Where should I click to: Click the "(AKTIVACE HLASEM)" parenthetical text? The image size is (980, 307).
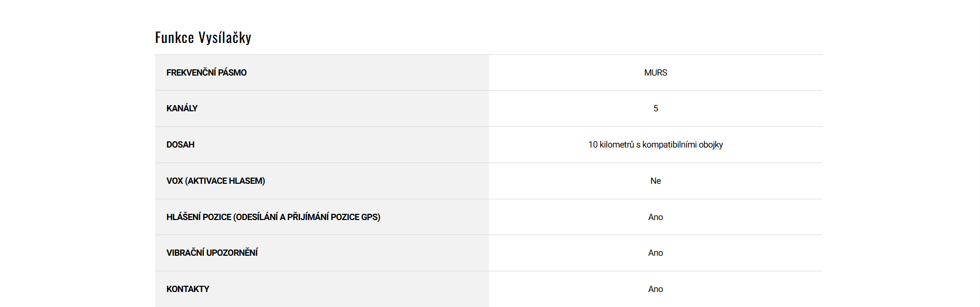[225, 181]
